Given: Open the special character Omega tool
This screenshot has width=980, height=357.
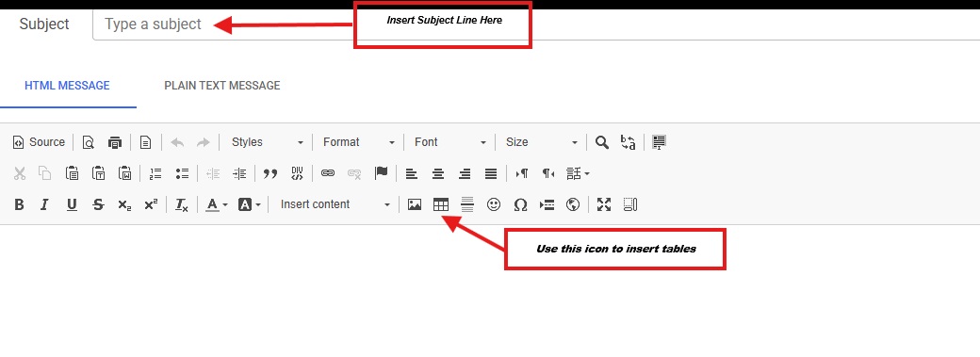Looking at the screenshot, I should (x=520, y=204).
